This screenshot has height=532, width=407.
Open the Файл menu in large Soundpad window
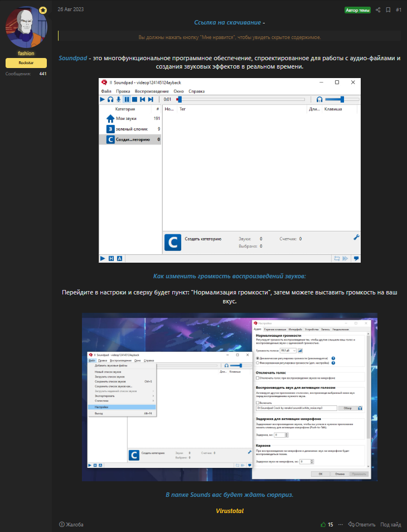(106, 91)
